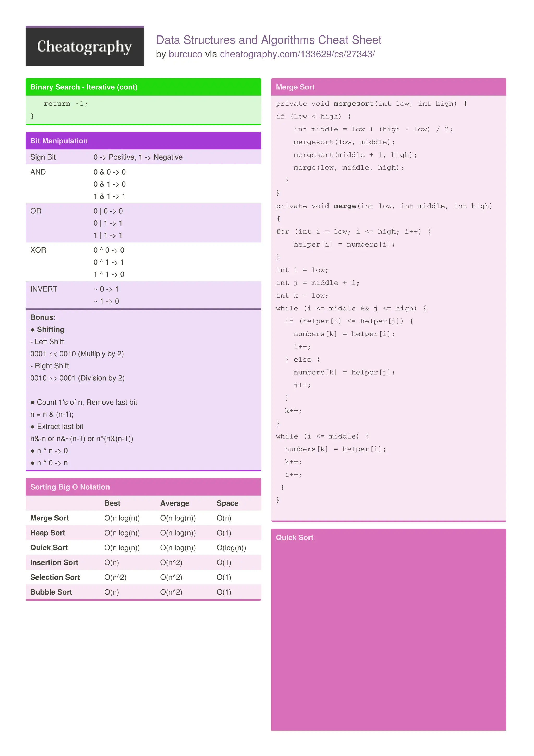534x756 pixels.
Task: Click the Quick Sort table row label
Action: 49,548
